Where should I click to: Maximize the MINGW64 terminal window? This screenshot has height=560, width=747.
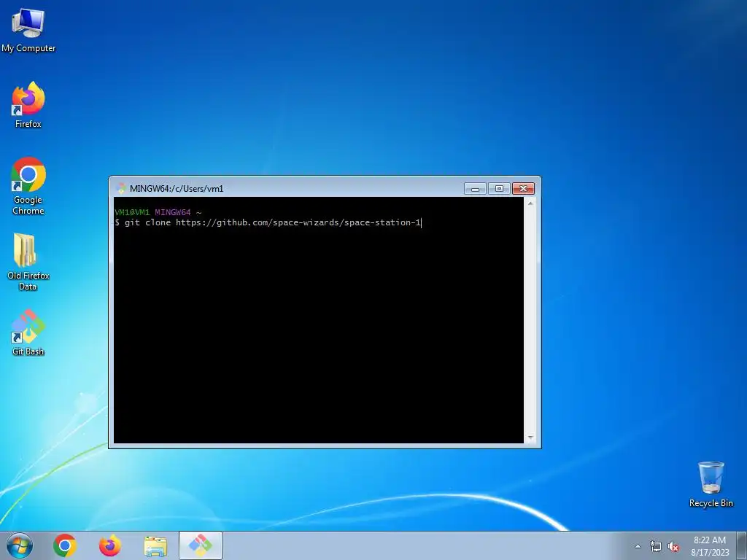click(499, 189)
